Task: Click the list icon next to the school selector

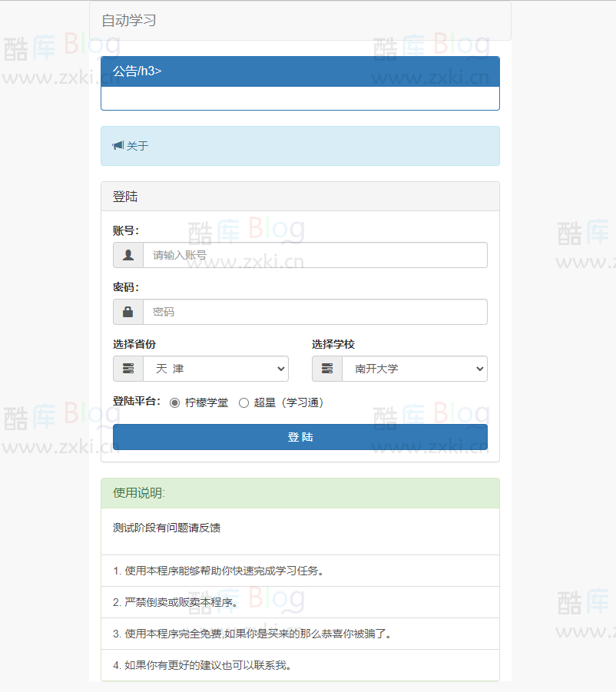Action: 326,369
